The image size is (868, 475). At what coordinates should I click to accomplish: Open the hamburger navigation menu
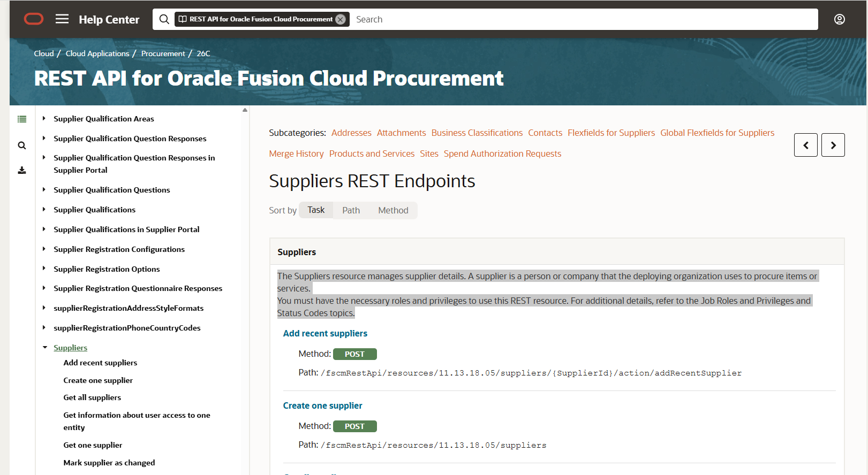[x=62, y=19]
